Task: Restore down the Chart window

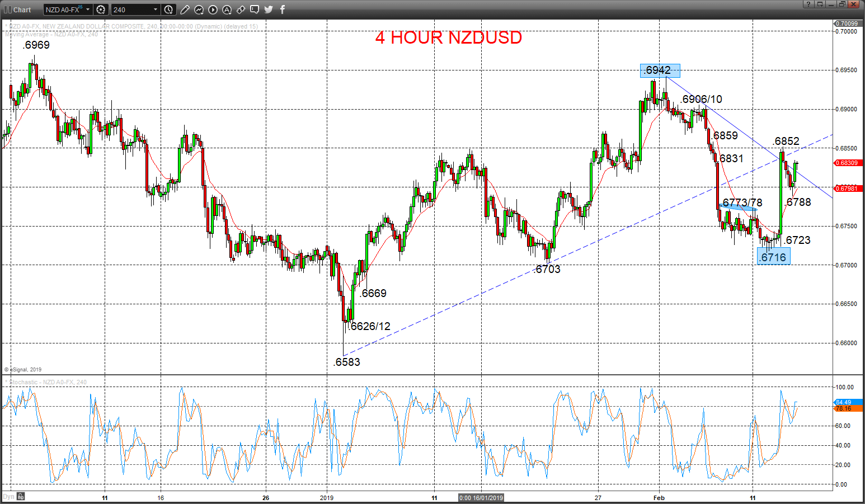Action: 843,4
